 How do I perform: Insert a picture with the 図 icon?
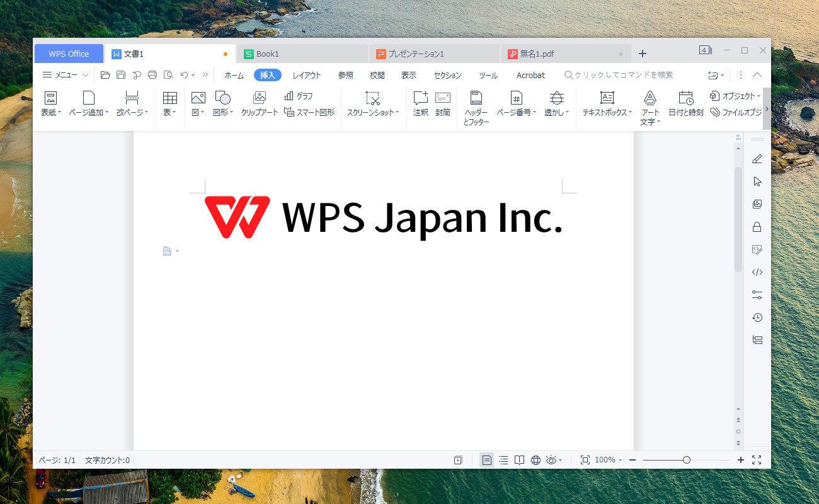[198, 104]
